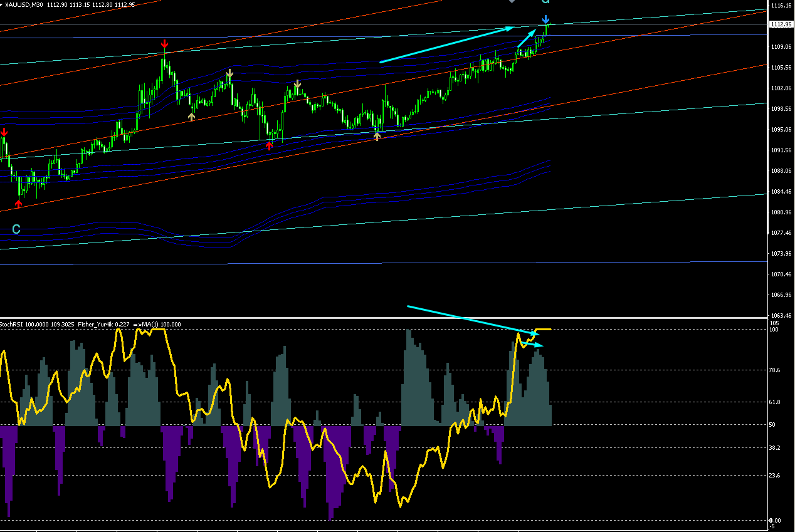Click the 1066.96 price axis label
Image resolution: width=795 pixels, height=532 pixels.
(x=781, y=295)
